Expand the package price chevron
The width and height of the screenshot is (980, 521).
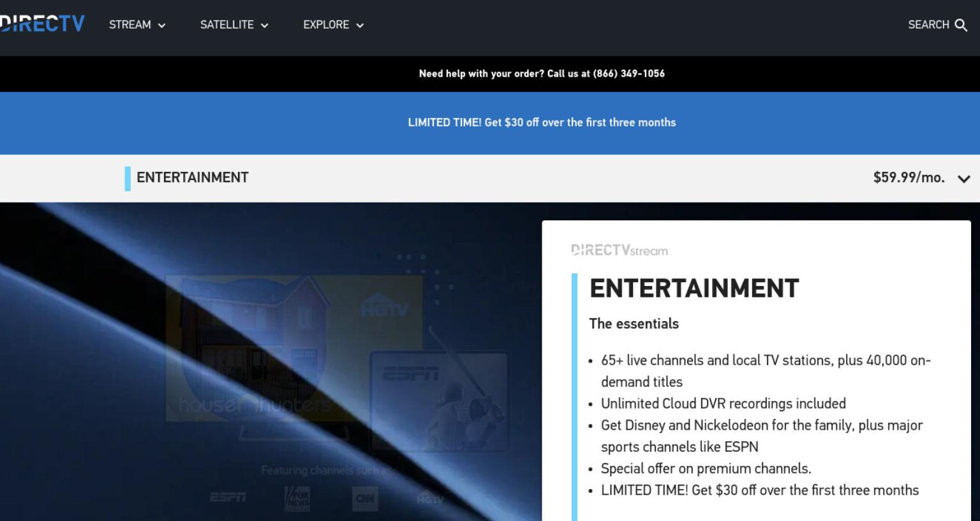click(963, 179)
